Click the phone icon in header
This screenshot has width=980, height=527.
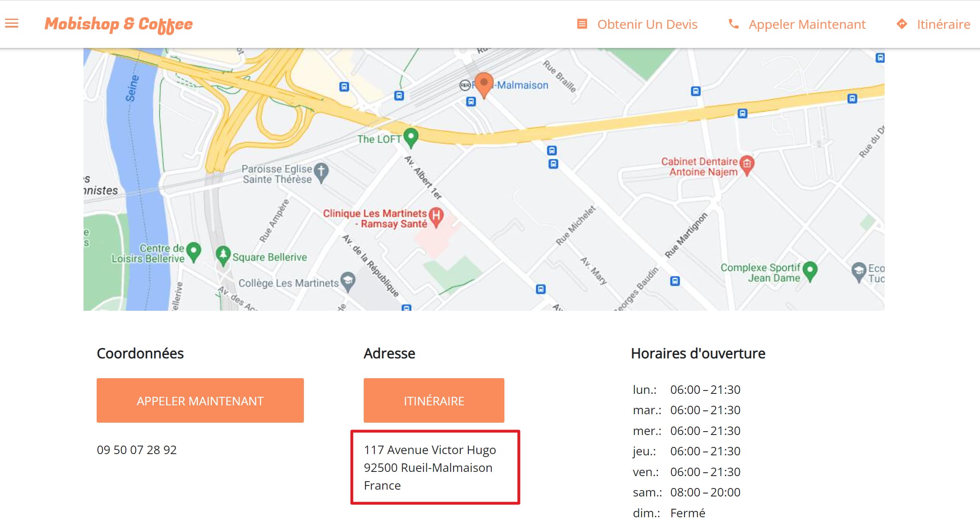(733, 24)
